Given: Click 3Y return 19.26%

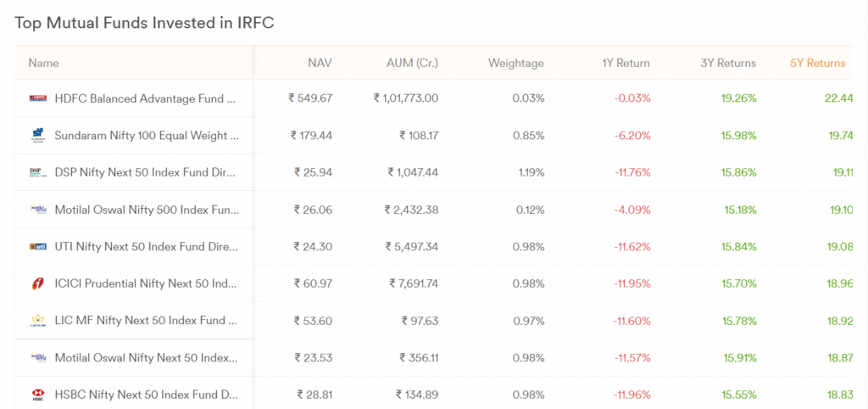Looking at the screenshot, I should tap(738, 98).
